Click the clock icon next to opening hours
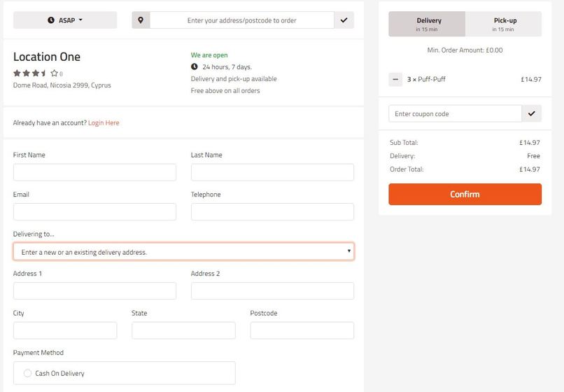564x392 pixels. point(195,66)
